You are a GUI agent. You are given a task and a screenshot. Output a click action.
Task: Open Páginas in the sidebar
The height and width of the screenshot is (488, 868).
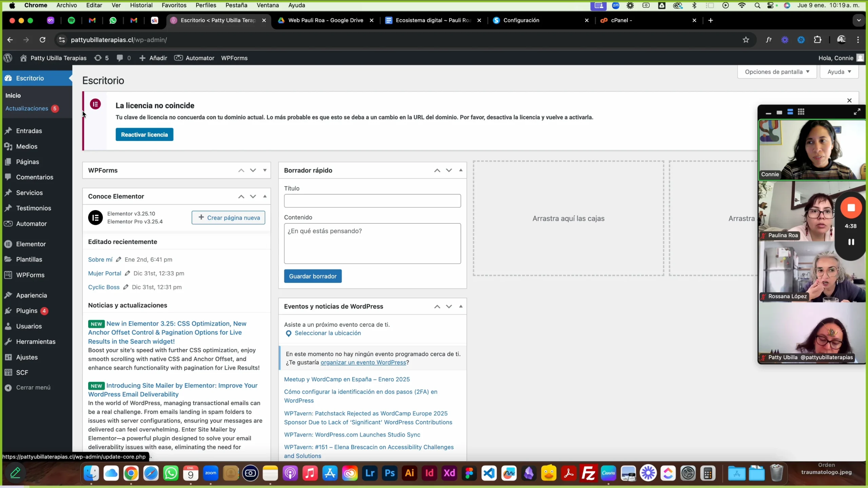[27, 162]
